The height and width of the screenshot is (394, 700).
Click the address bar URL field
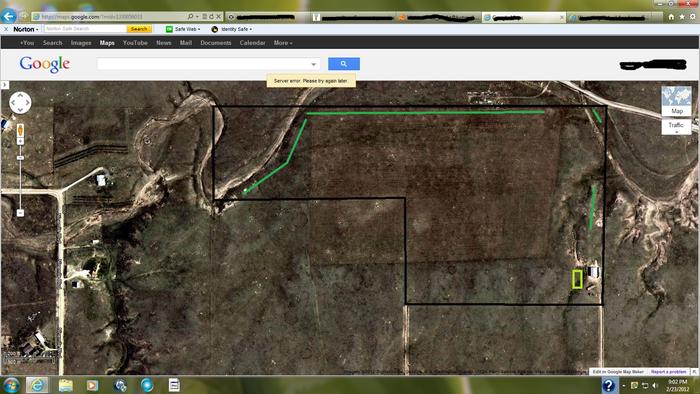tap(109, 17)
